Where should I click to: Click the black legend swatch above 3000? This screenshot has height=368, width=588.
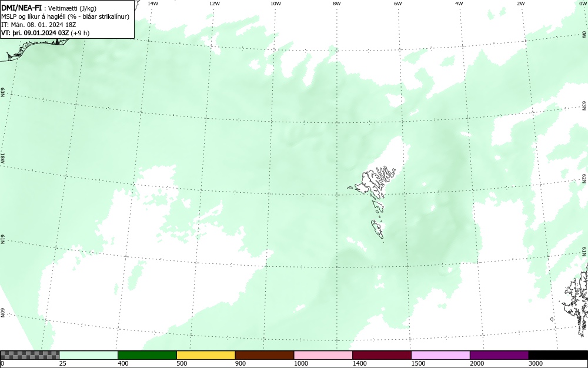pyautogui.click(x=558, y=355)
